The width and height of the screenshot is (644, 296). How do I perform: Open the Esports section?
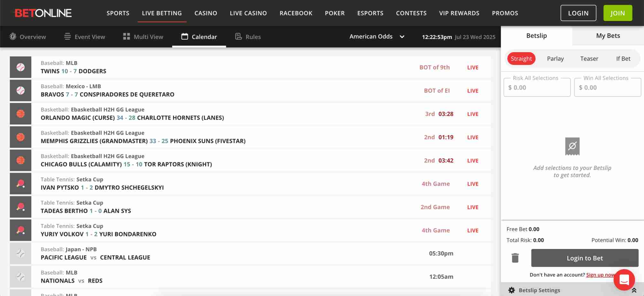(370, 13)
